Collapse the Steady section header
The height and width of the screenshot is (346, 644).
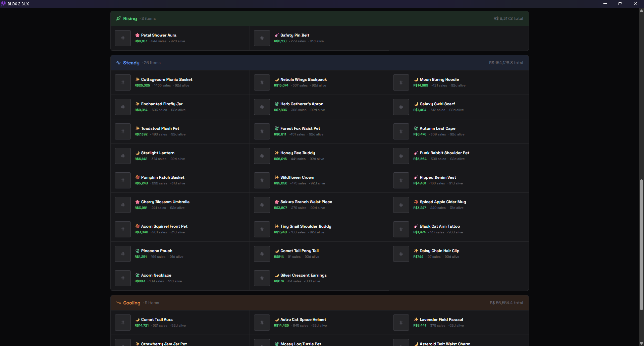point(320,63)
